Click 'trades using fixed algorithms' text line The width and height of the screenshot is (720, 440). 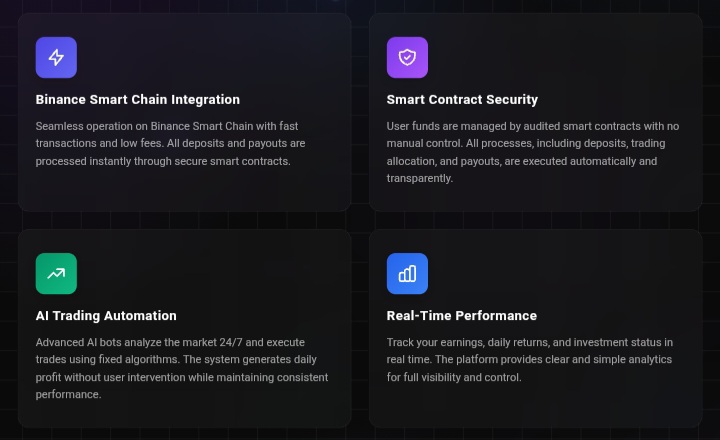coord(176,359)
